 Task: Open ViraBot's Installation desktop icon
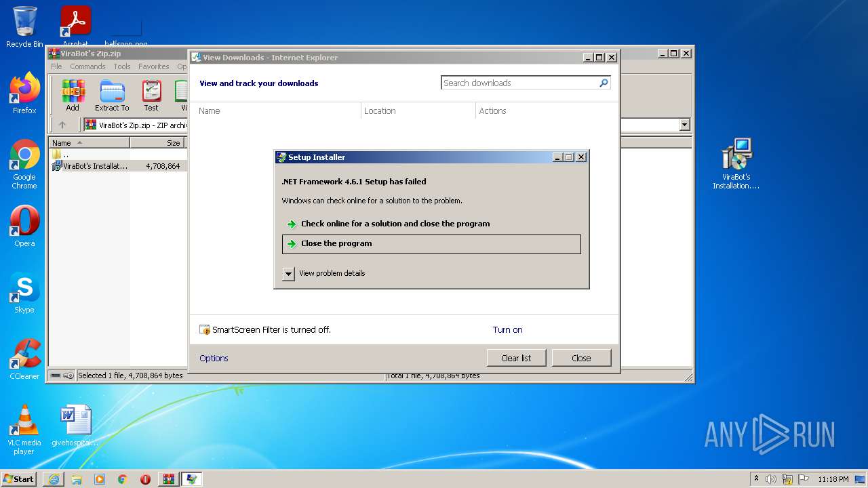(736, 164)
